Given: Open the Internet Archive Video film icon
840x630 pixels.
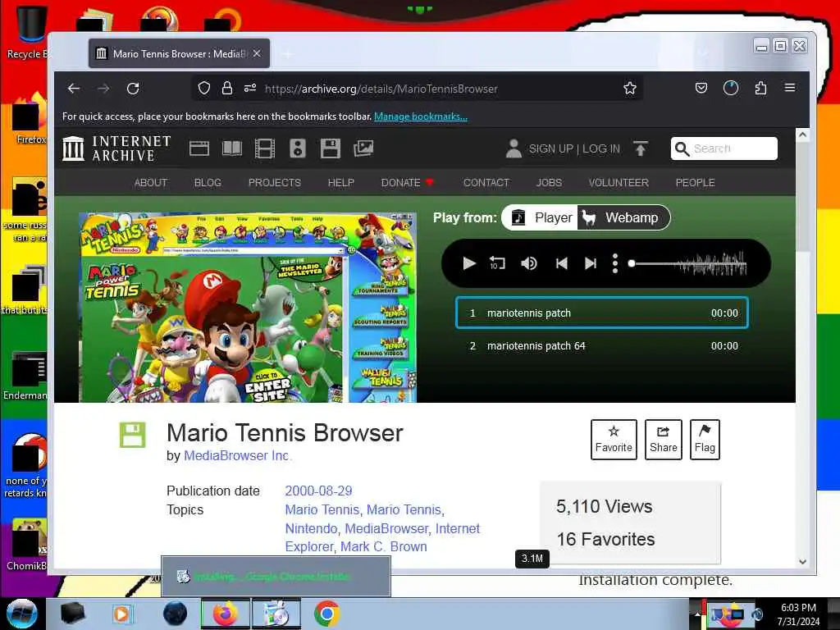Looking at the screenshot, I should pyautogui.click(x=265, y=148).
